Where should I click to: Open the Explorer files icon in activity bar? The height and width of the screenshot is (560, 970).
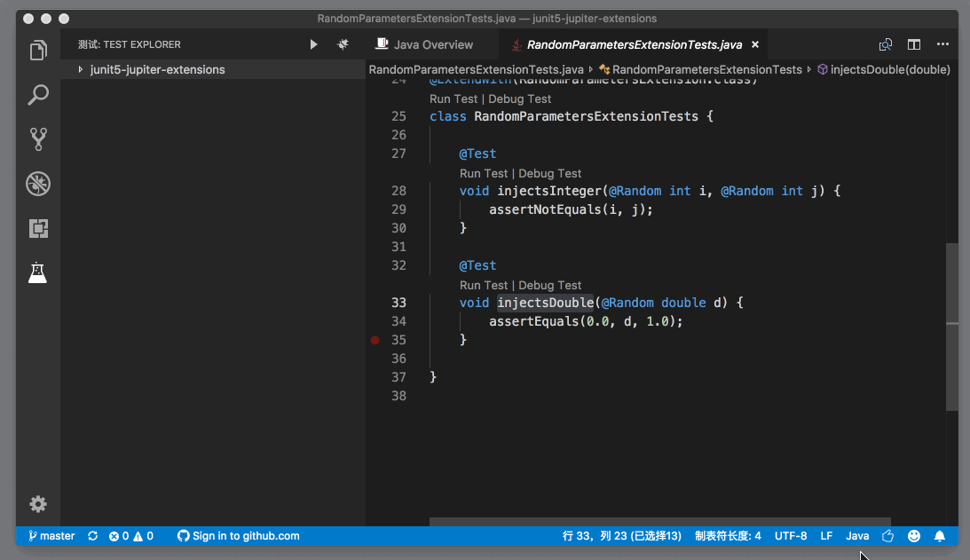(38, 51)
